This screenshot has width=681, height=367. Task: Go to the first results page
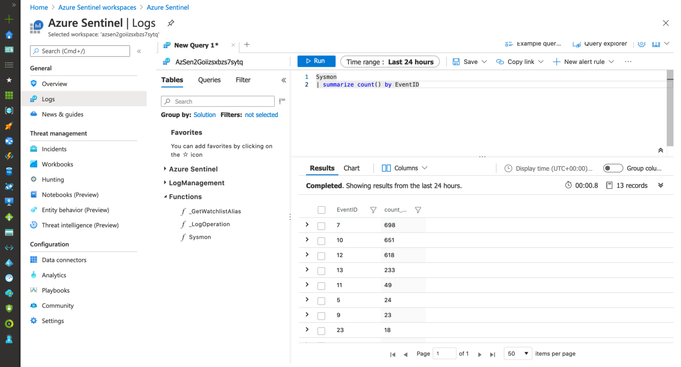point(393,354)
